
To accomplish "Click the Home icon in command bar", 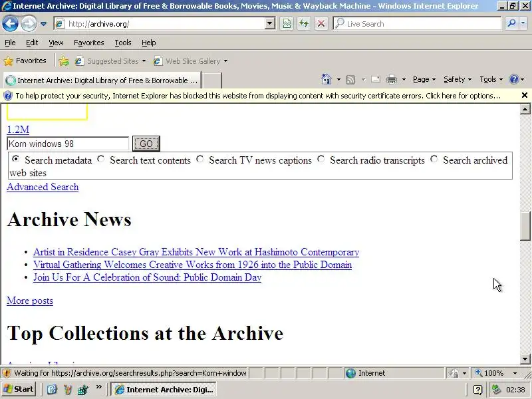I will pyautogui.click(x=327, y=79).
